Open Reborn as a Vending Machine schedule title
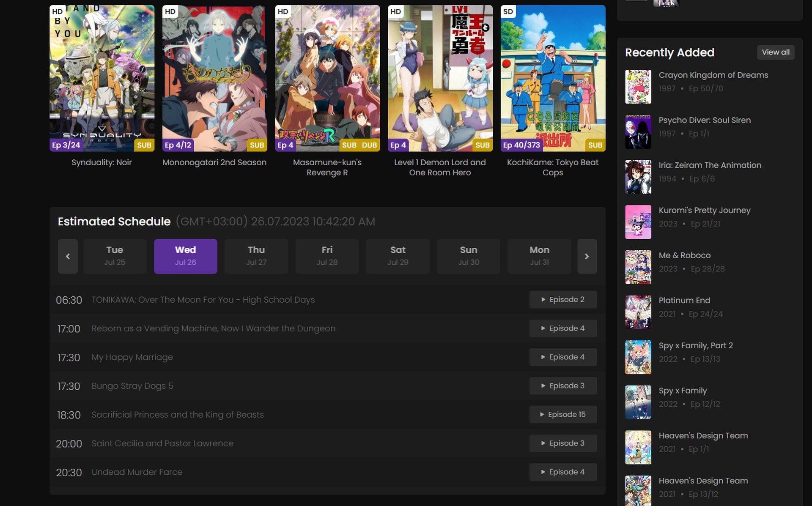 (x=214, y=328)
